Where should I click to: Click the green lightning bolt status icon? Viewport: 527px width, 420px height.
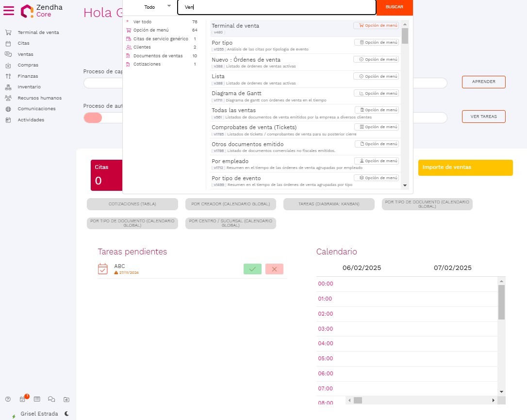click(x=14, y=416)
